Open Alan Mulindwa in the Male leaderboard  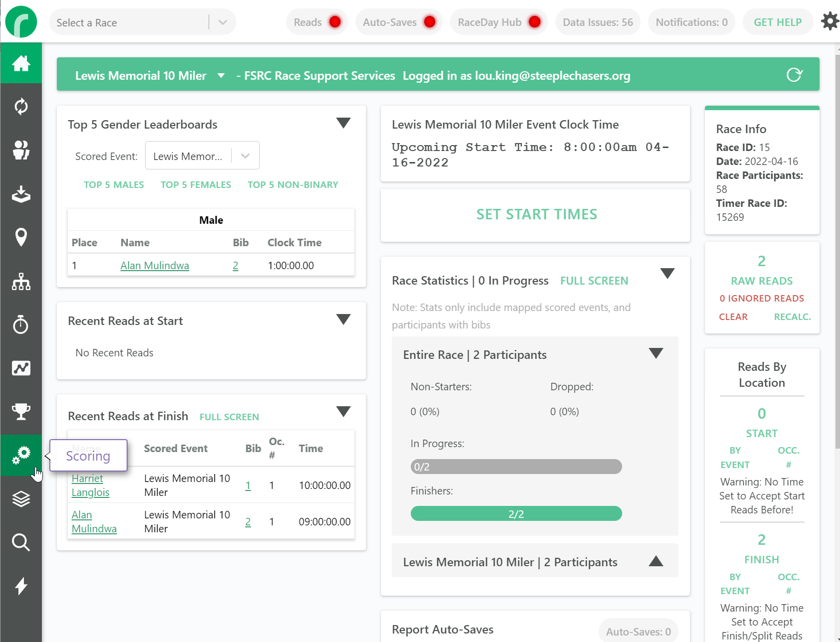click(155, 265)
